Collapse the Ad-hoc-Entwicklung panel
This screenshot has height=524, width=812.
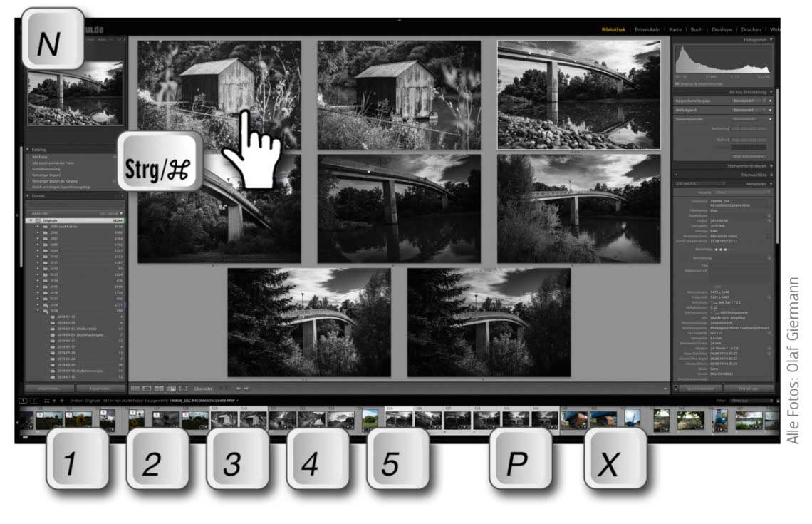[771, 92]
